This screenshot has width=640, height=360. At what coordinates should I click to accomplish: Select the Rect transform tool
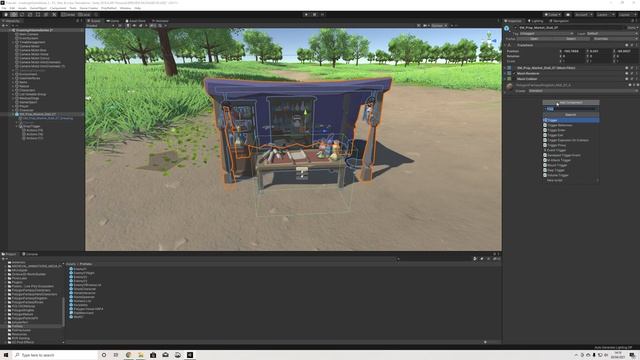(38, 15)
